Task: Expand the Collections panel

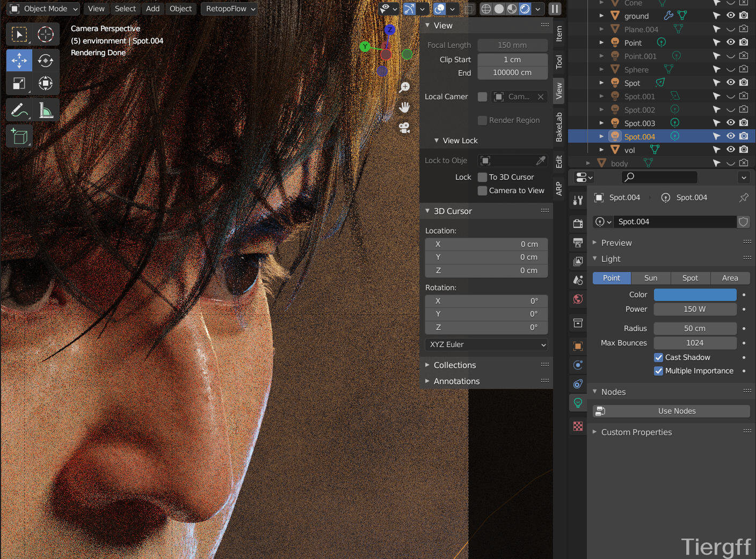Action: coord(454,365)
